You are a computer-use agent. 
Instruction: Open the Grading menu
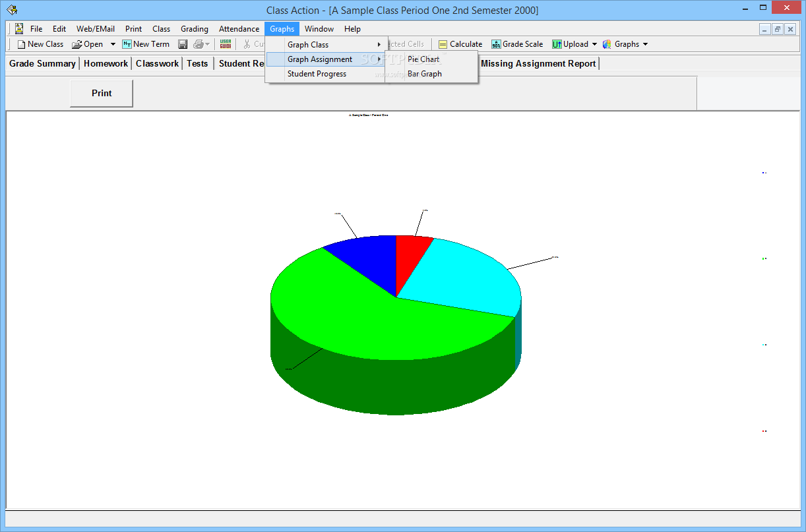click(195, 29)
